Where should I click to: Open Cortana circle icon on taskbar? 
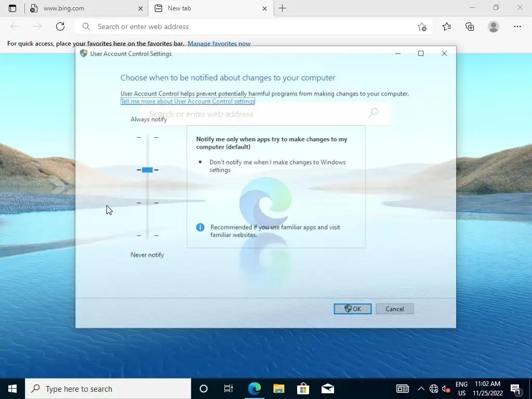pyautogui.click(x=203, y=389)
